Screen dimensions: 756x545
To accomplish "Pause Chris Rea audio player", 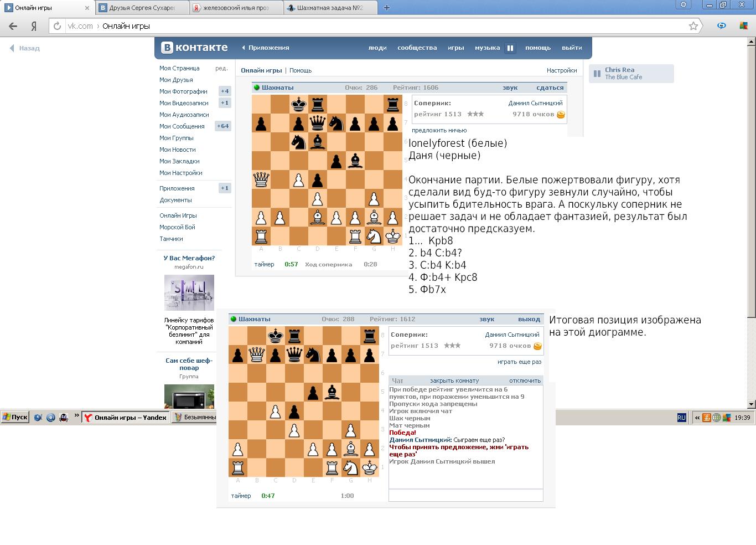I will tap(597, 73).
